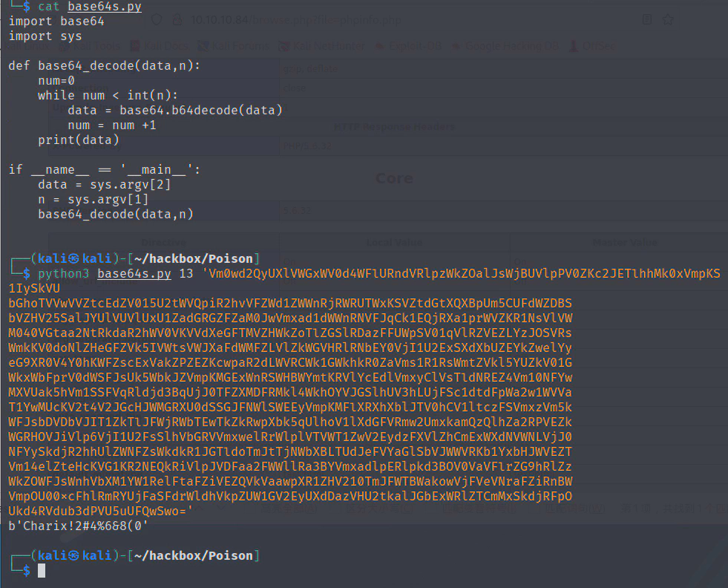Screen dimensions: 728x588
Task: Click the faded 'Core' heading behind the terminal
Action: [x=394, y=178]
